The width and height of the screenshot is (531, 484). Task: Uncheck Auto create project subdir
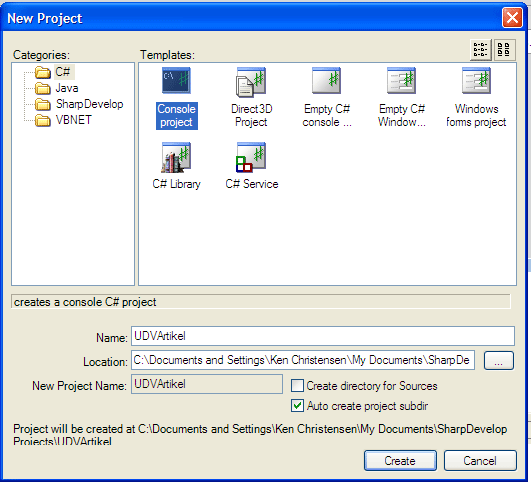[297, 405]
